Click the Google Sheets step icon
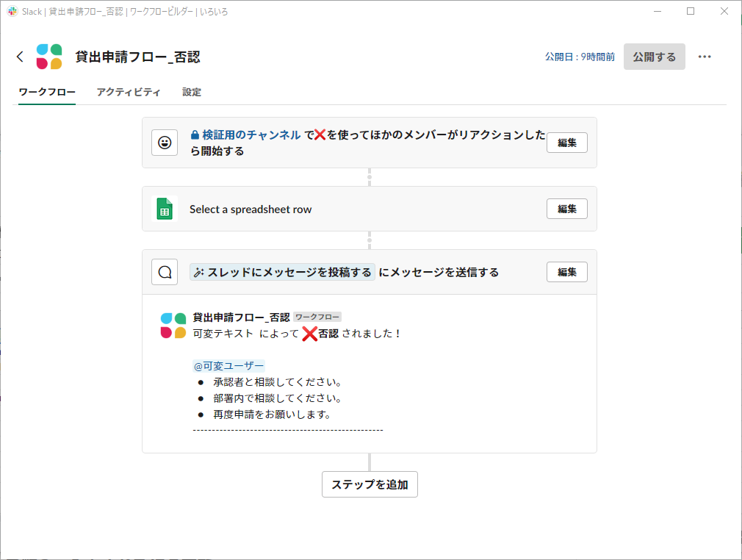 tap(165, 209)
